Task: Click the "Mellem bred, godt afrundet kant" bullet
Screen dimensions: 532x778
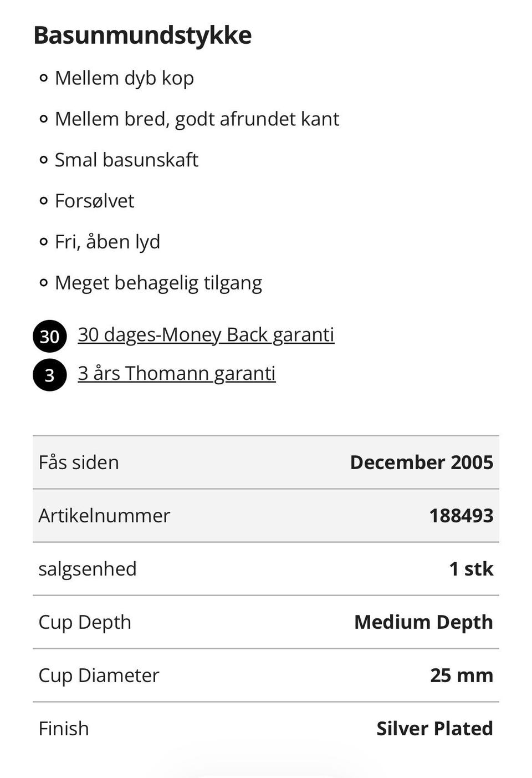Action: click(x=197, y=119)
